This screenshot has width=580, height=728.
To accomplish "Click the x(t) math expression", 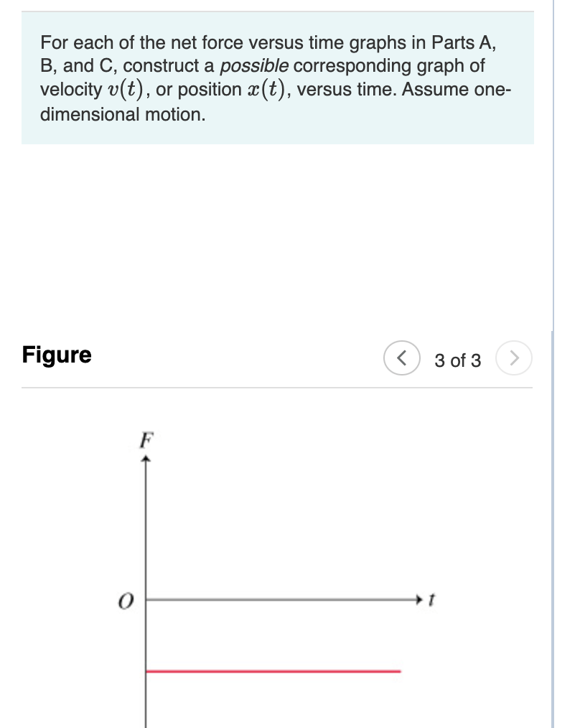I will tap(266, 90).
